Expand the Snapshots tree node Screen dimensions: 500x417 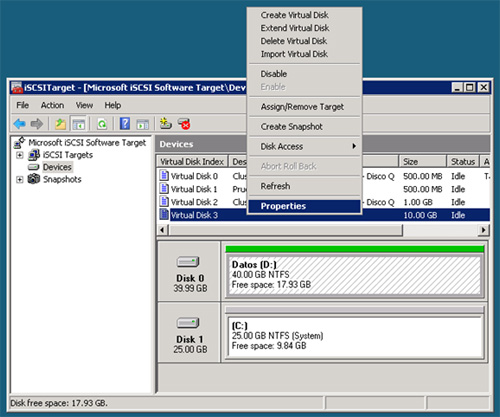pyautogui.click(x=20, y=180)
